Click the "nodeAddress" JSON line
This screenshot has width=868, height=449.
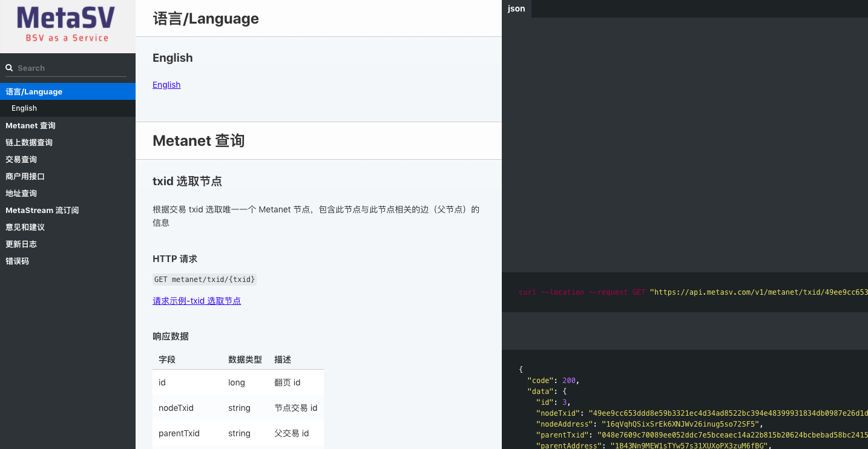649,424
